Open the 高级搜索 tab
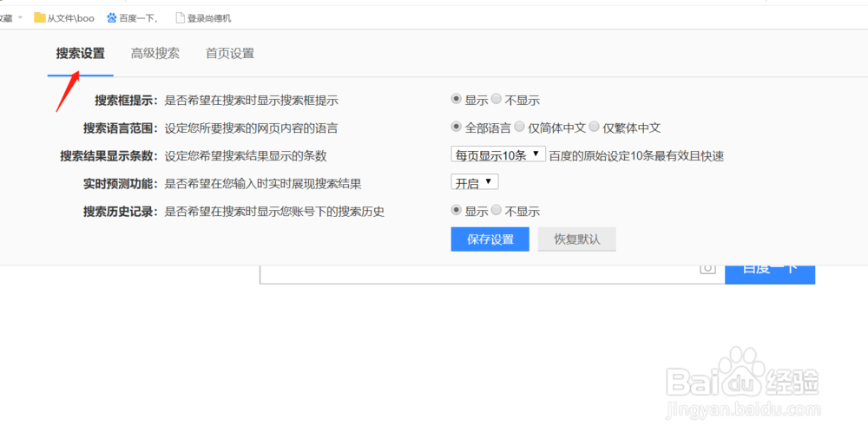868x439 pixels. click(155, 54)
